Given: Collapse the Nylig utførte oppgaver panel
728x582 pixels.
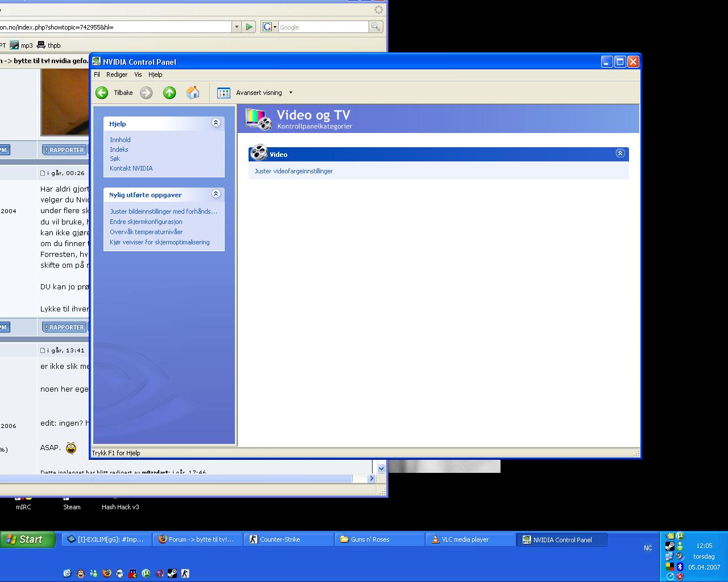Looking at the screenshot, I should [216, 194].
